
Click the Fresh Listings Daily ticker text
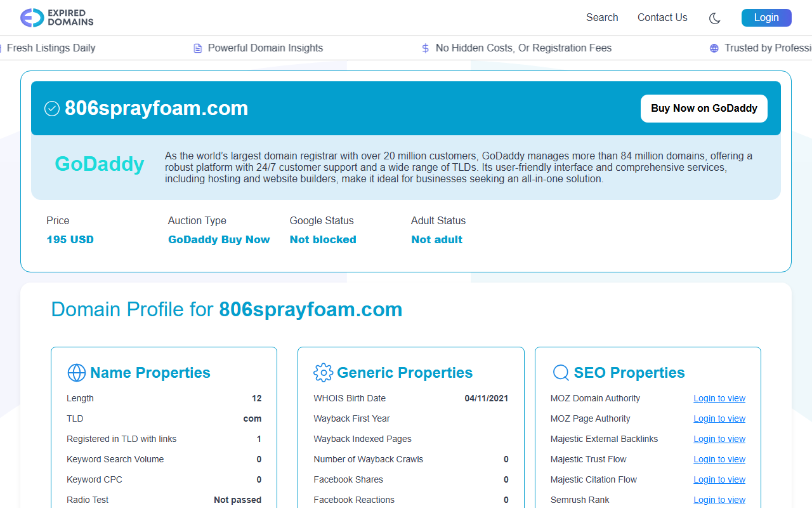(x=51, y=48)
